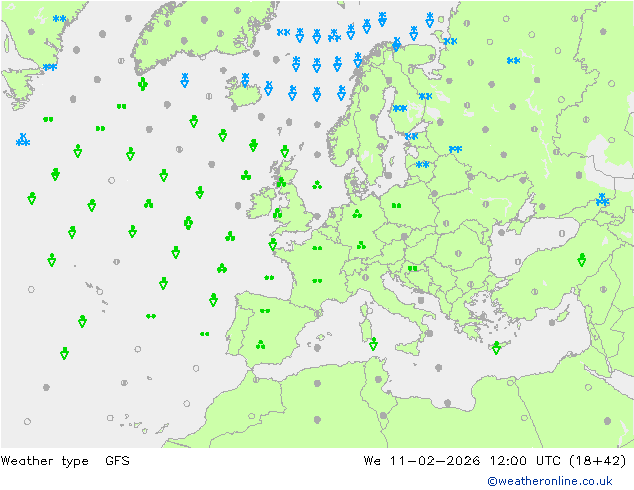Click the green double-dot symbol over northern France
The image size is (634, 490).
pyautogui.click(x=317, y=248)
